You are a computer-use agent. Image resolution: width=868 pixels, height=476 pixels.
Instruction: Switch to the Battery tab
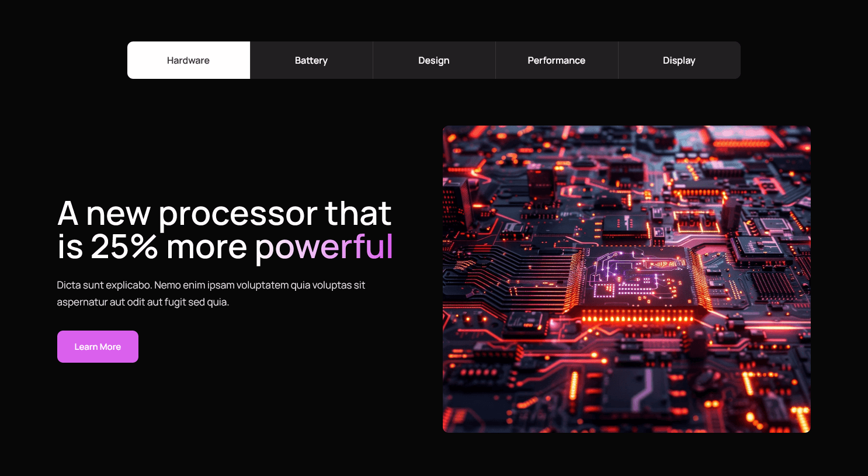pyautogui.click(x=311, y=60)
